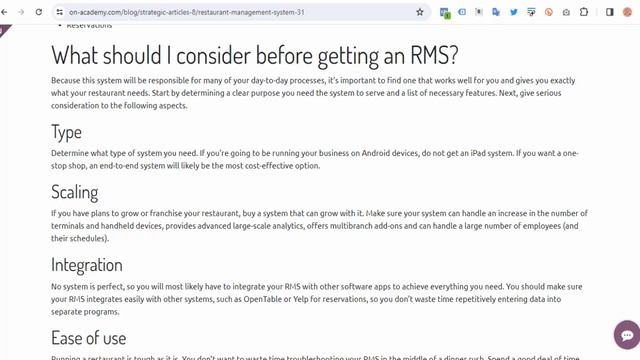This screenshot has height=360, width=640.
Task: Click the 'Integration' subheading
Action: (87, 265)
